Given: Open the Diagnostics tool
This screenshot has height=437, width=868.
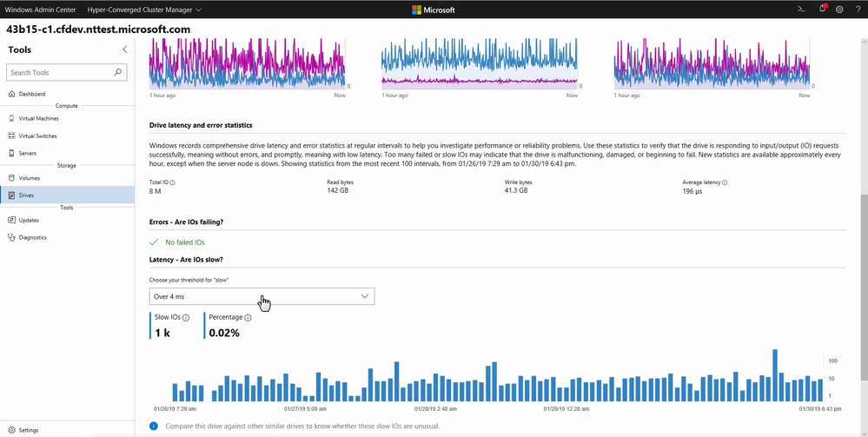Looking at the screenshot, I should pyautogui.click(x=67, y=237).
